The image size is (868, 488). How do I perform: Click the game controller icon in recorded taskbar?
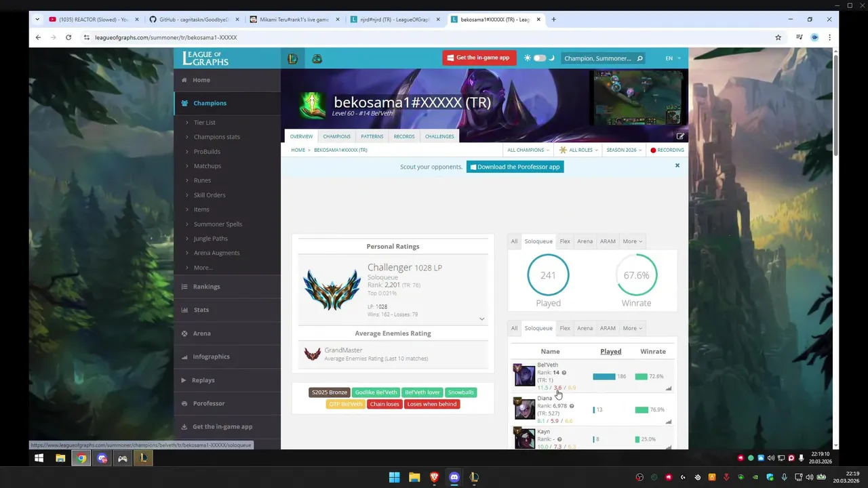(123, 458)
